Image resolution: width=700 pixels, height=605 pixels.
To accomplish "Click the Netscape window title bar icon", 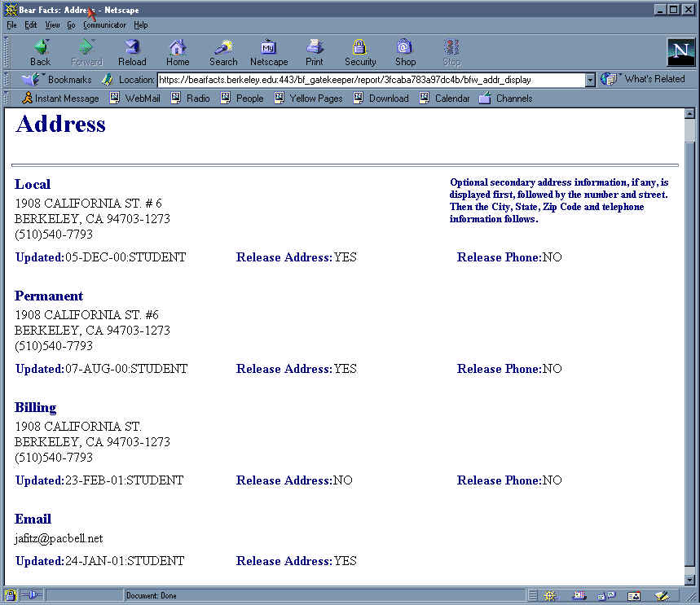I will click(x=11, y=10).
